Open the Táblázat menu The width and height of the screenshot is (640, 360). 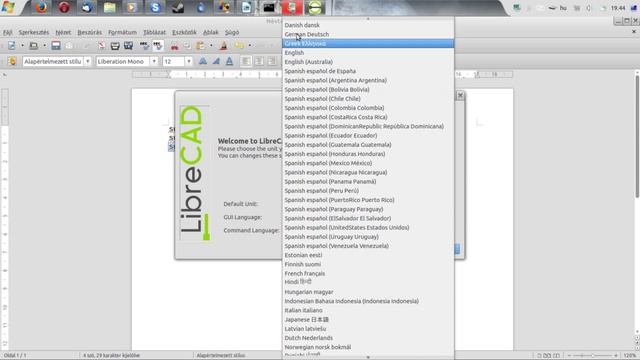tap(154, 32)
